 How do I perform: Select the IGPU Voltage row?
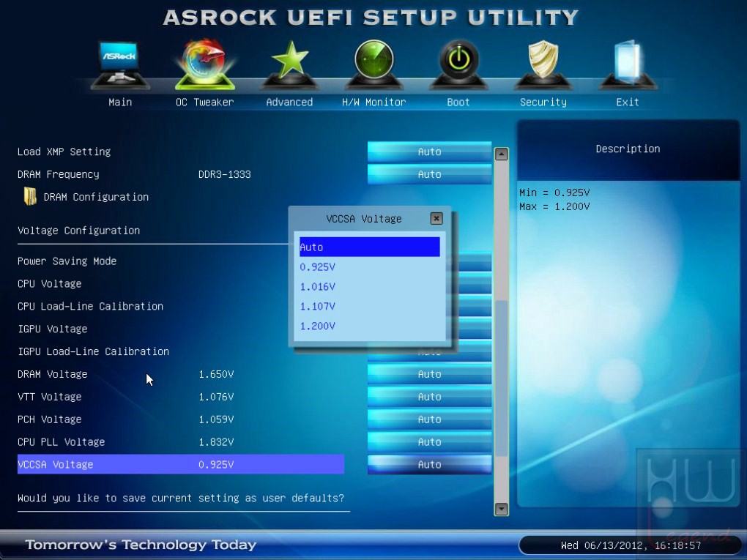(x=53, y=329)
